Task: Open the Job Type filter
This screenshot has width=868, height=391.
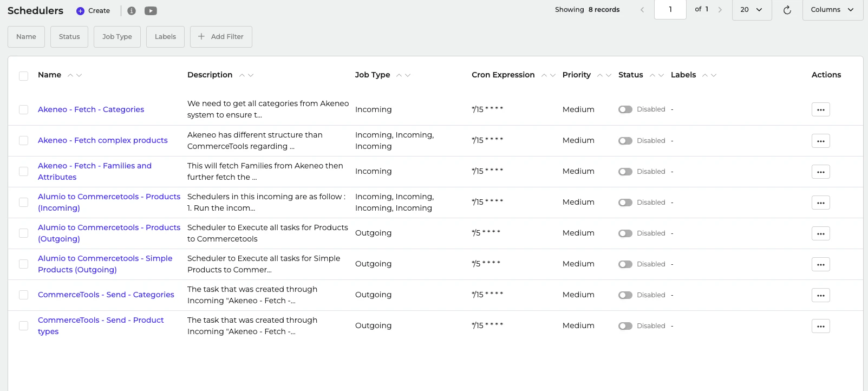Action: click(117, 37)
